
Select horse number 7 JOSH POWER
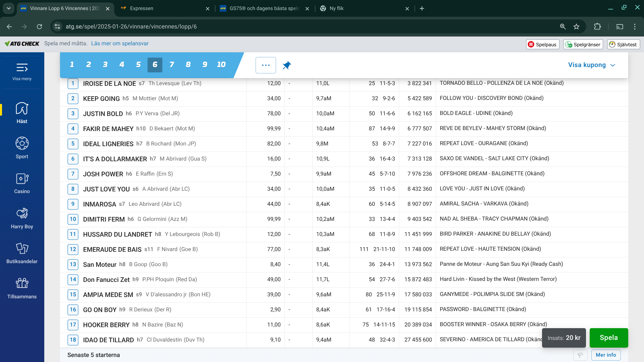coord(73,174)
